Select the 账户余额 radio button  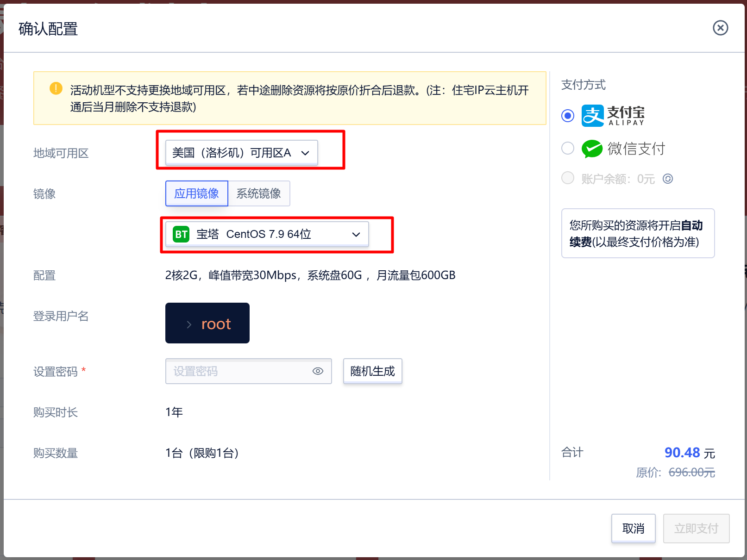(568, 178)
